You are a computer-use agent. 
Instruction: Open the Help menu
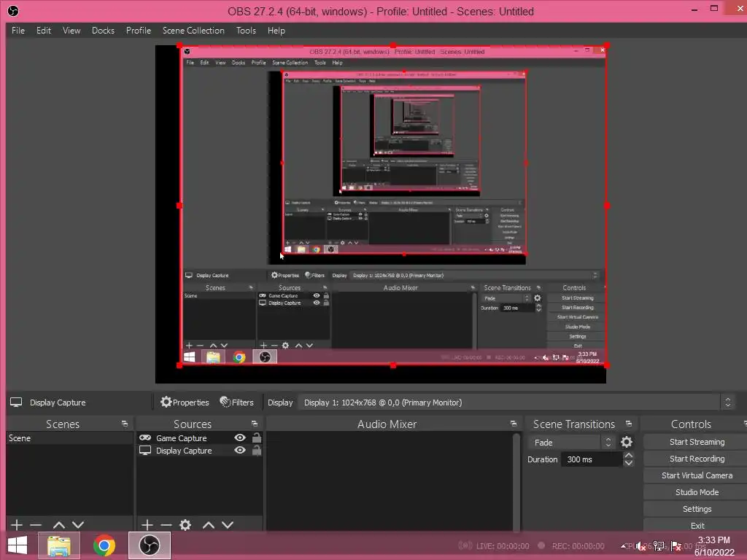click(x=276, y=31)
